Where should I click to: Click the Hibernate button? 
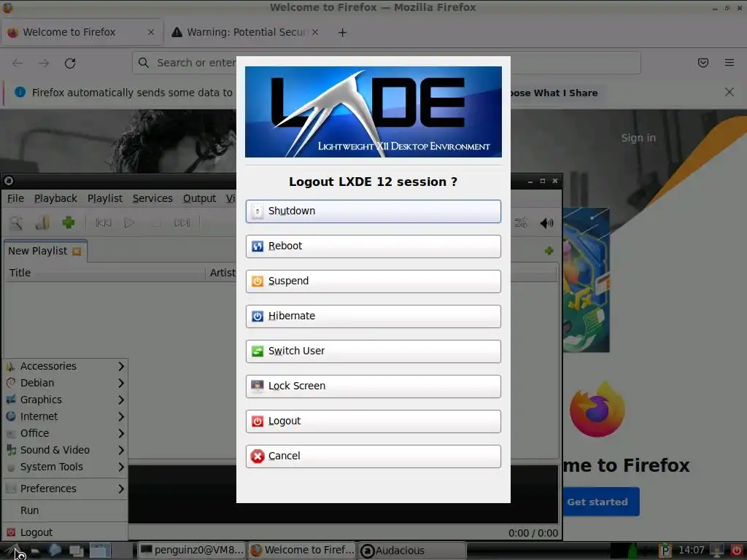point(373,316)
